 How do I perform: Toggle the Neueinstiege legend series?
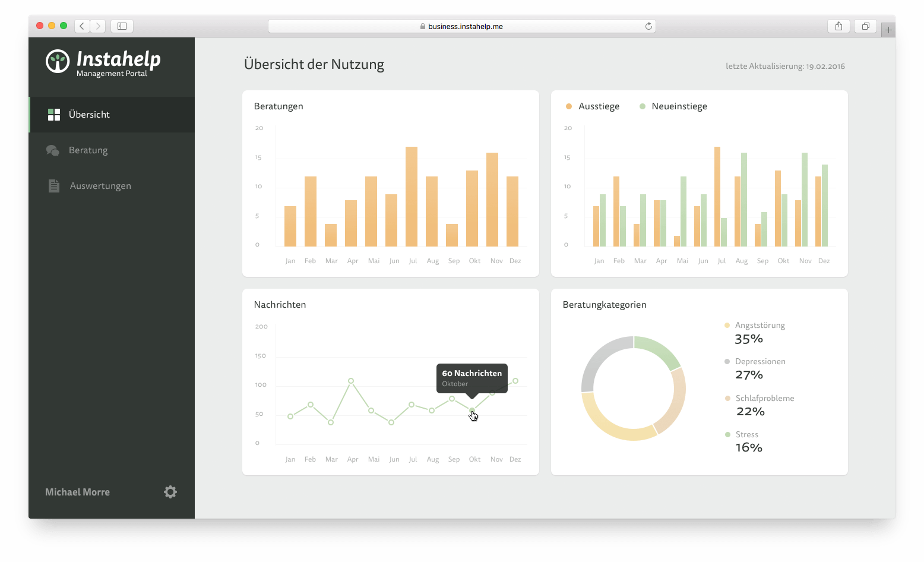tap(673, 106)
